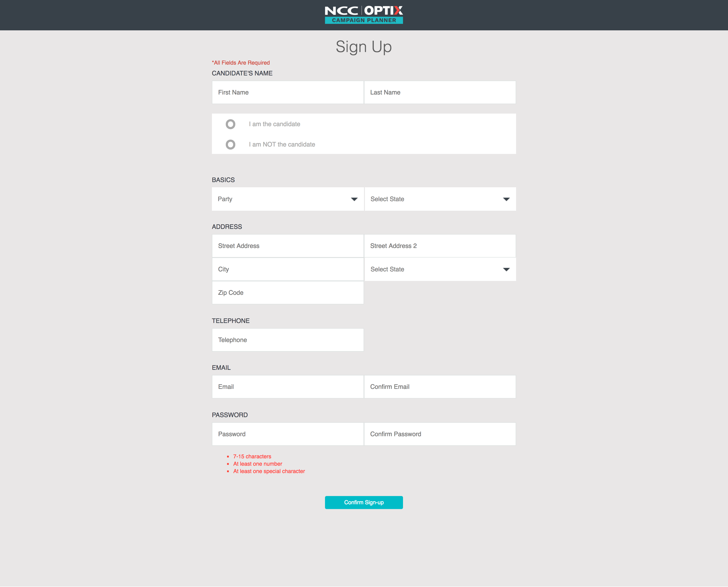Click the Party dropdown arrow icon
Image resolution: width=728 pixels, height=587 pixels.
click(354, 199)
